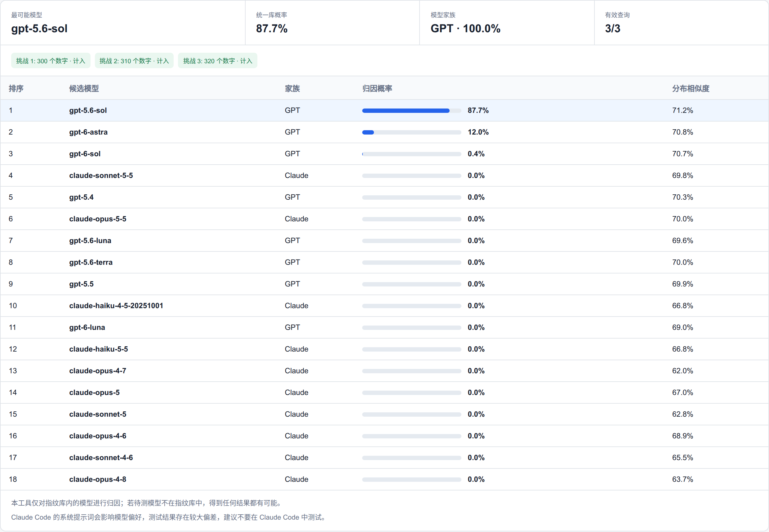Screen dimensions: 769x532
Task: Select the claude-haiku-5-5 model name
Action: [98, 349]
